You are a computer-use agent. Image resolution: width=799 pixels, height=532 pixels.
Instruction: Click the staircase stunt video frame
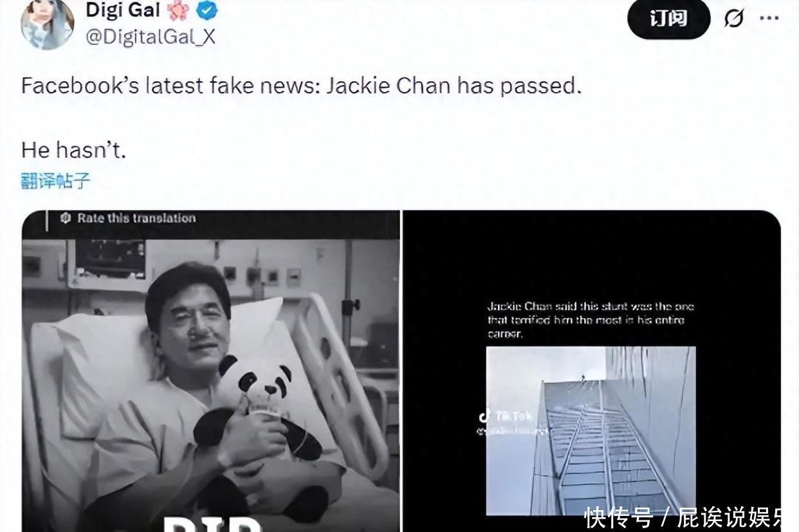(591, 430)
